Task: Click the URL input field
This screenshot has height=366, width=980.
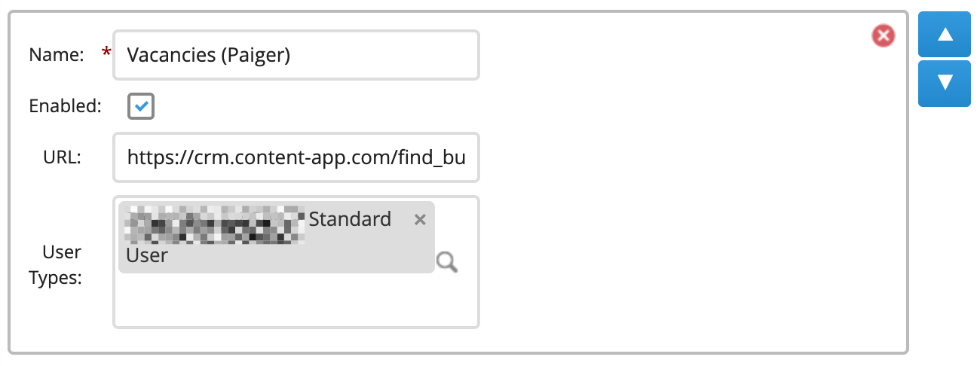Action: 296,157
